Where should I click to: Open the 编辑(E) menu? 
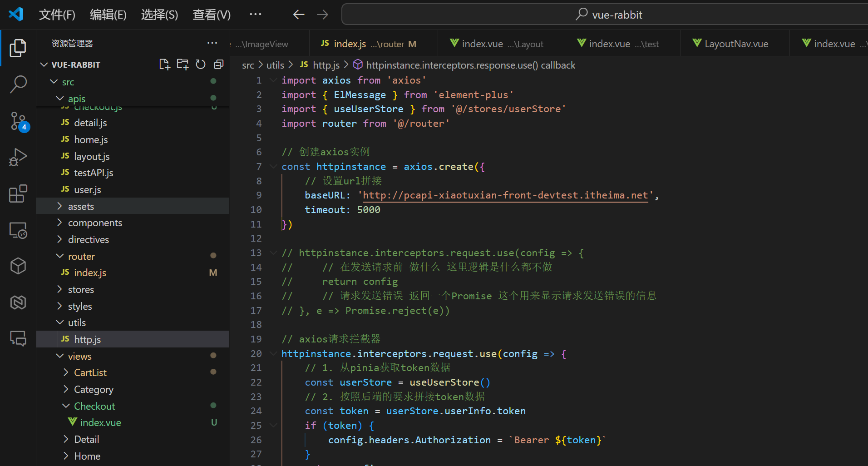[108, 15]
